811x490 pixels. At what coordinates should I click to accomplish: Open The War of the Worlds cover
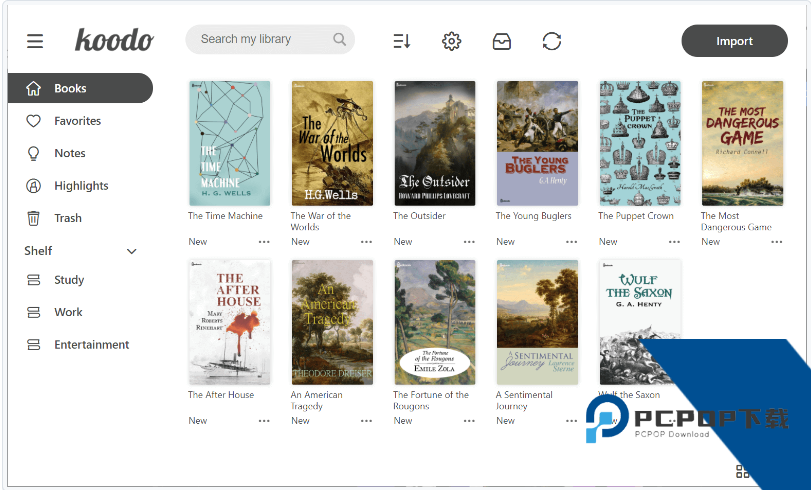point(332,143)
